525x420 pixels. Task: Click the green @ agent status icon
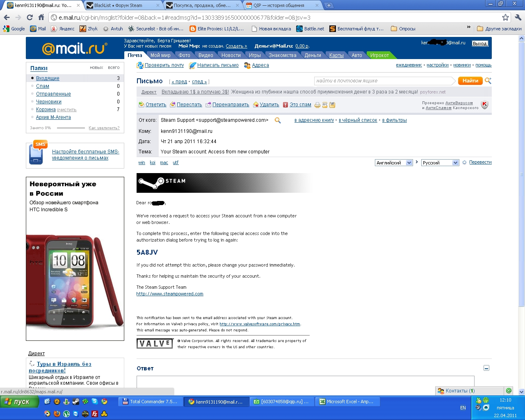click(x=509, y=391)
